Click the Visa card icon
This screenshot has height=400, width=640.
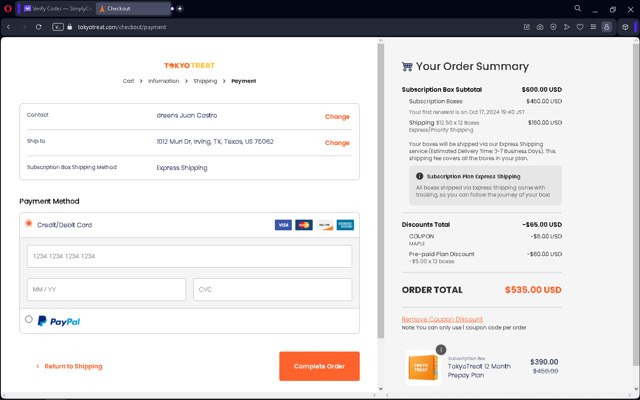click(x=283, y=225)
